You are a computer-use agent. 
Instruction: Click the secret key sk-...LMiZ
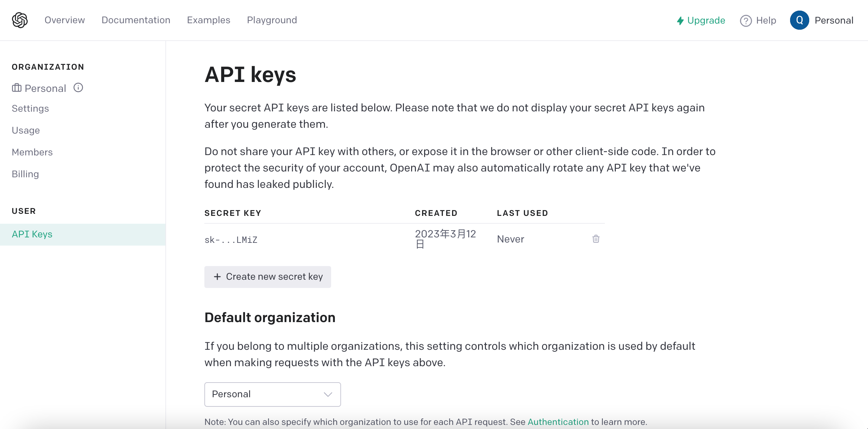(x=231, y=240)
